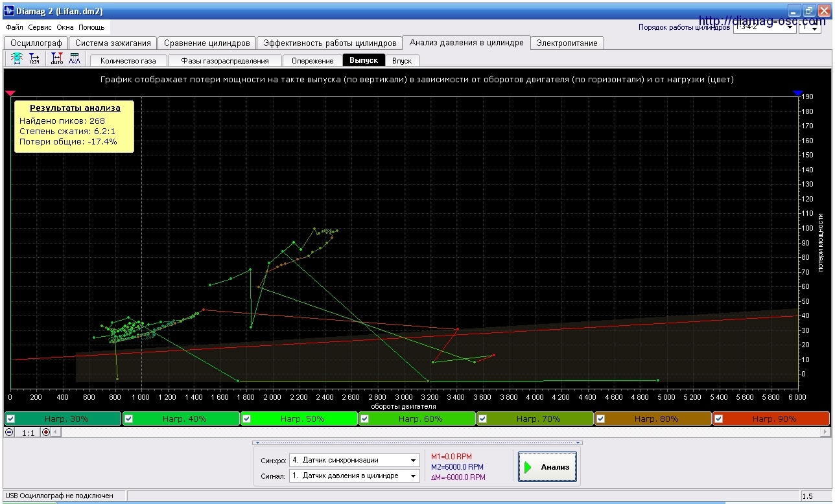Switch to the Система зажигания tab
Viewport: 835px width, 504px height.
click(x=113, y=43)
